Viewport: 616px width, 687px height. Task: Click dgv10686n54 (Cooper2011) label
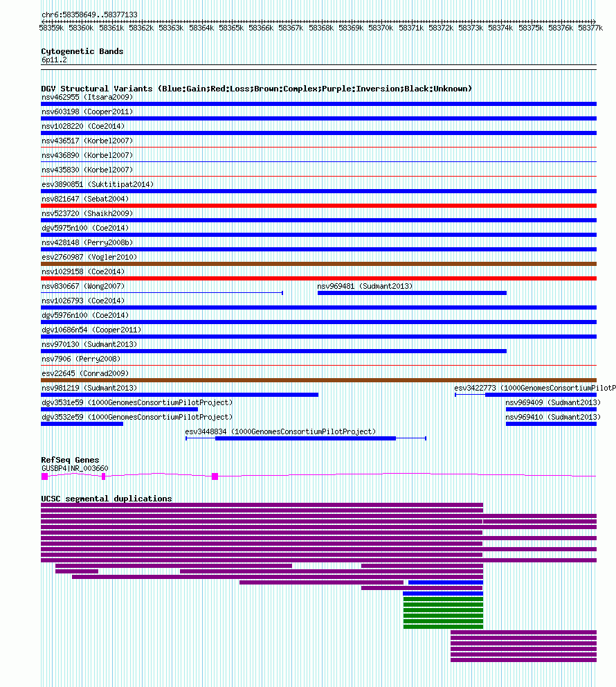[91, 330]
